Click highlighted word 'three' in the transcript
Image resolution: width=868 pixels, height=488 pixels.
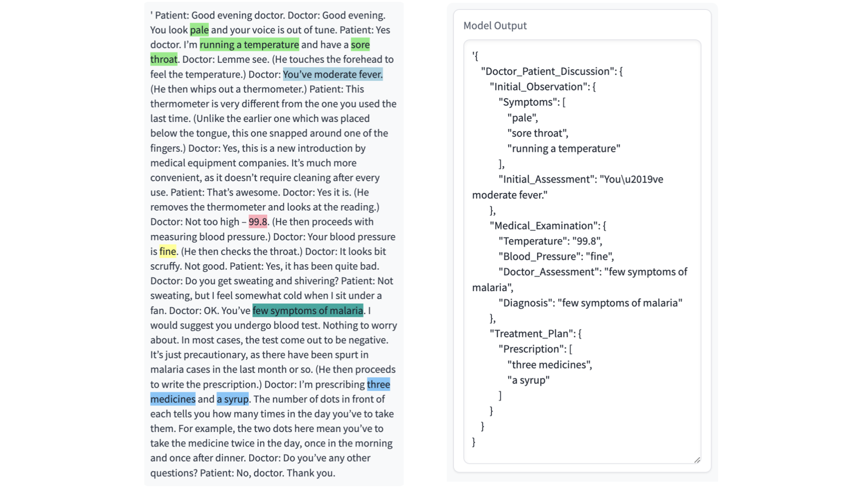click(x=378, y=385)
